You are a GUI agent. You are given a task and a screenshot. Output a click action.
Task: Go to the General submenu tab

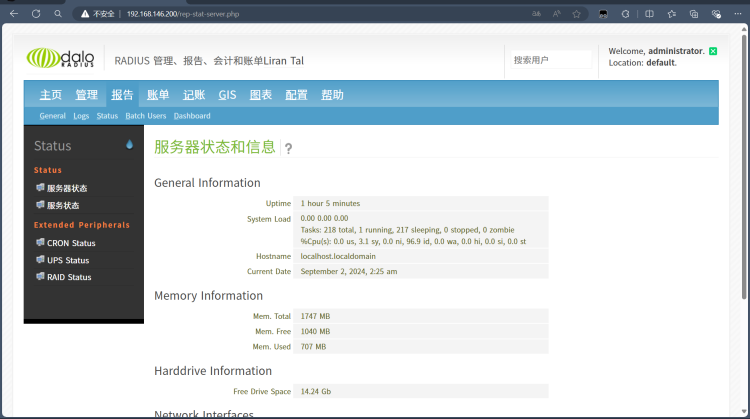(x=53, y=116)
